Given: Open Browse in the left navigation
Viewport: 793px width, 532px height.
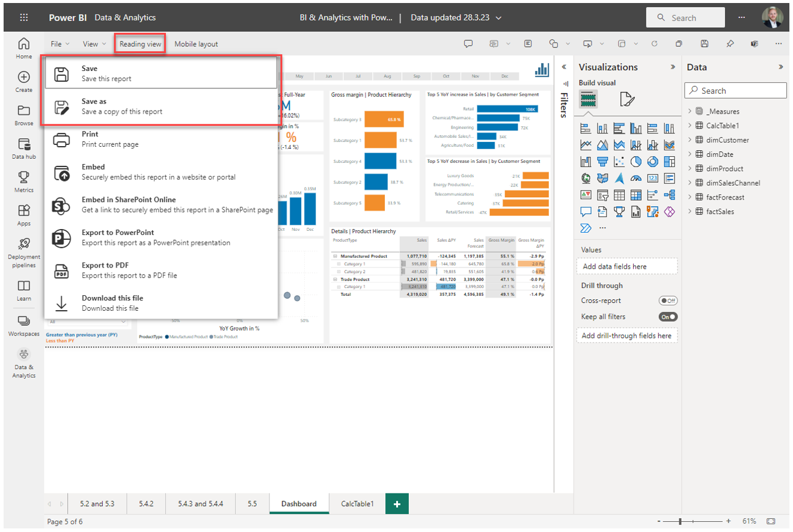Looking at the screenshot, I should [x=24, y=115].
